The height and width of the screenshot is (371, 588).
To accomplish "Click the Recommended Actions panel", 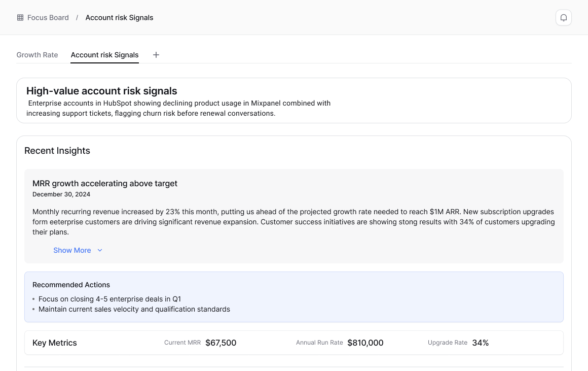I will (294, 296).
